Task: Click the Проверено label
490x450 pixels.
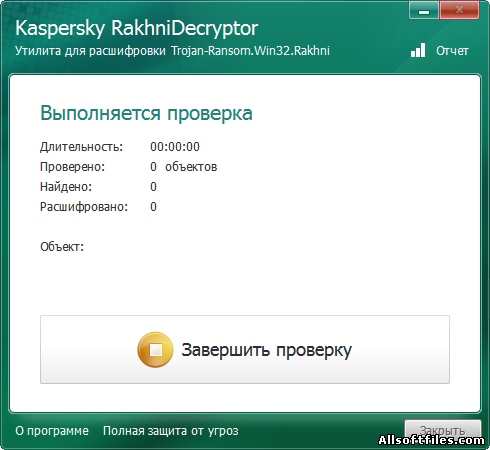Action: point(73,167)
